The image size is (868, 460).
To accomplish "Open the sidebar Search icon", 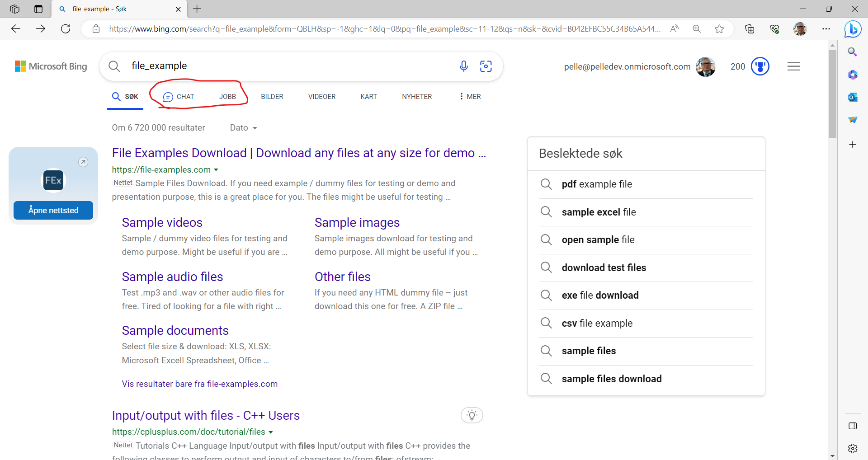I will click(x=853, y=52).
